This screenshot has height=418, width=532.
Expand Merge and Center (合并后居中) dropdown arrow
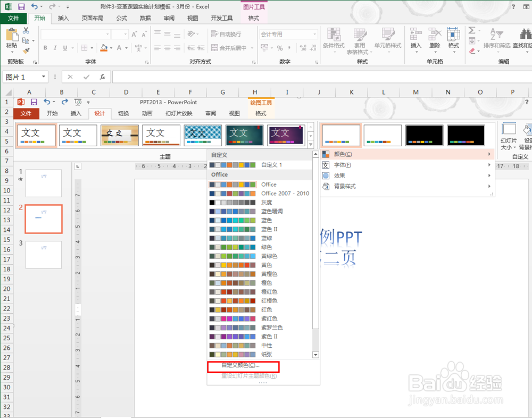coord(252,48)
